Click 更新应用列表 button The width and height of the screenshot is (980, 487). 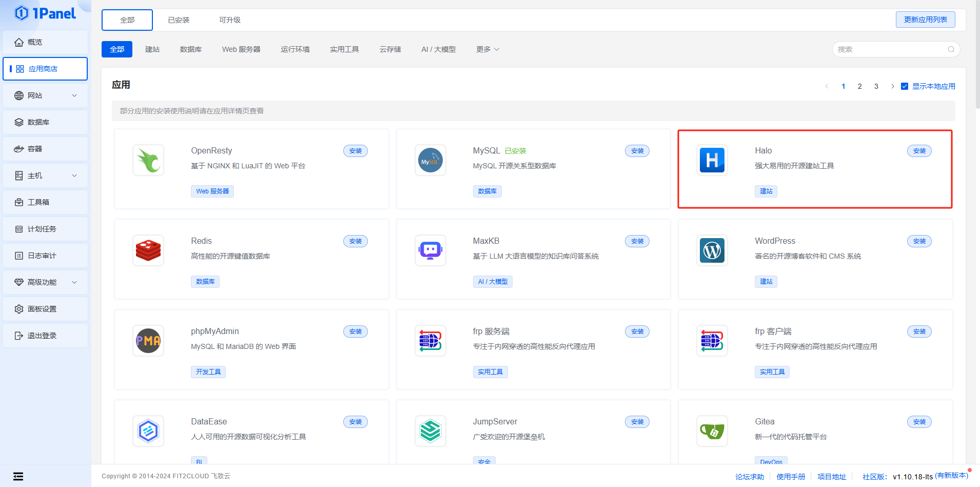pyautogui.click(x=926, y=20)
